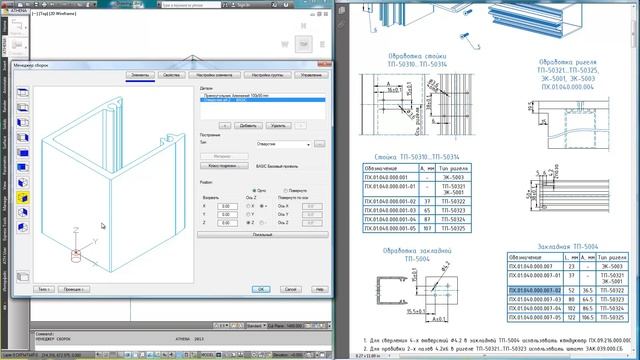Select X axis radio under Ось Z
The image size is (640, 360).
[248, 206]
